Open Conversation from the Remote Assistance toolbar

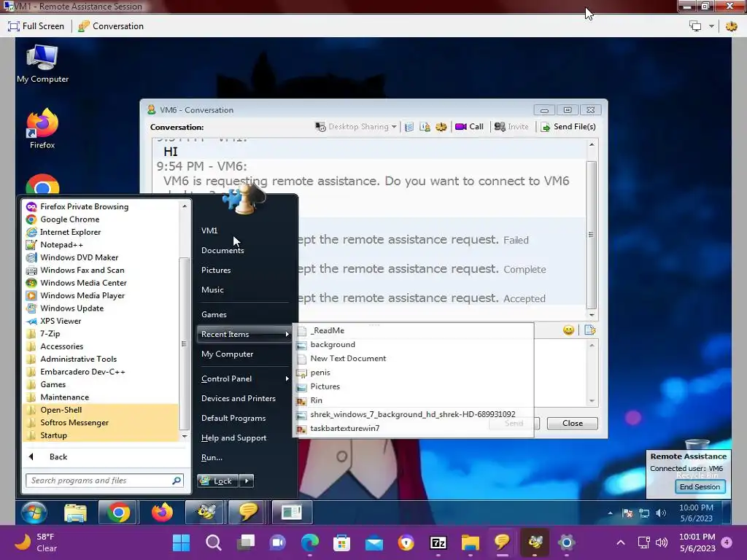coord(111,26)
